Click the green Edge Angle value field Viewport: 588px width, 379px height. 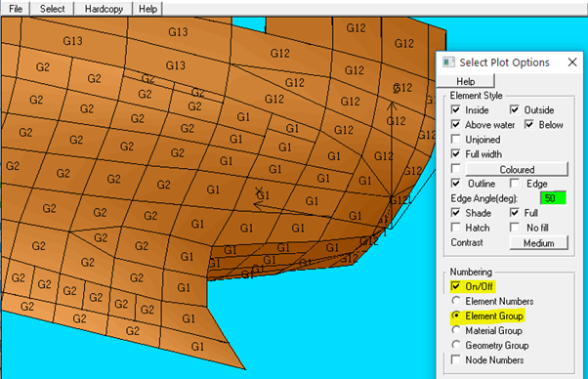click(x=553, y=198)
